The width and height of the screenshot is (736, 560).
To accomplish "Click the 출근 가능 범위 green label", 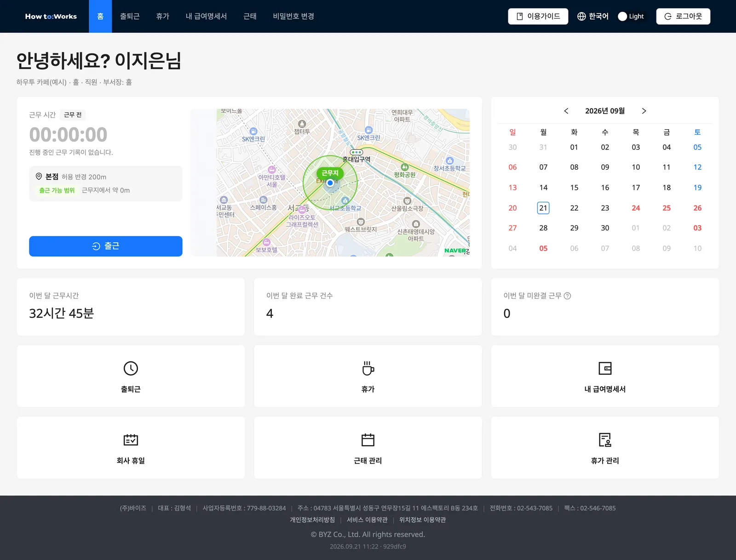I will point(57,190).
